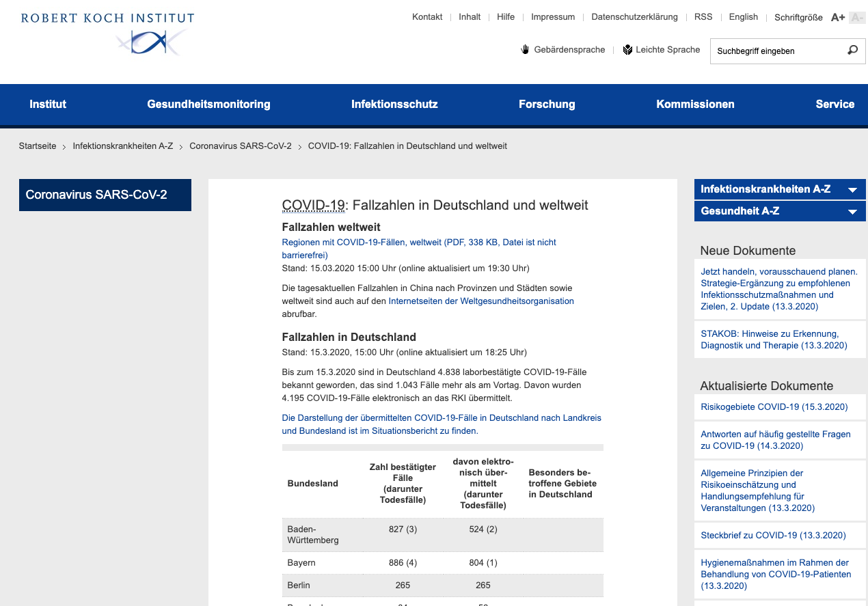Open the Regionen mit COVID-19-Fällen PDF

[419, 249]
